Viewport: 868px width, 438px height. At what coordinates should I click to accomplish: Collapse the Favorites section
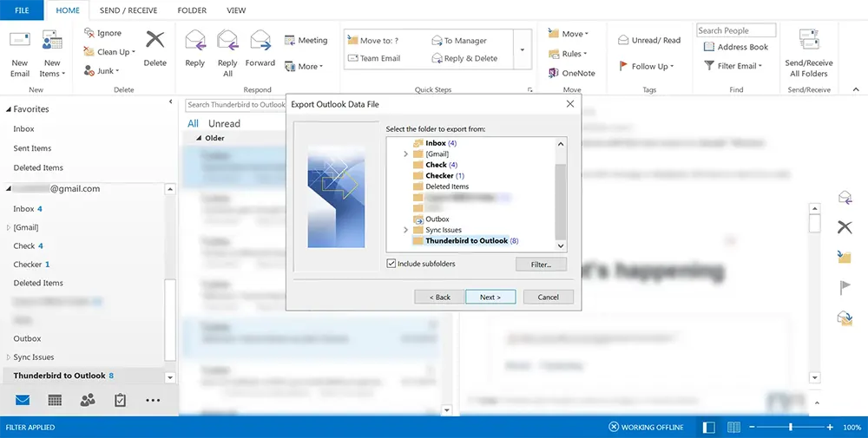pyautogui.click(x=9, y=109)
